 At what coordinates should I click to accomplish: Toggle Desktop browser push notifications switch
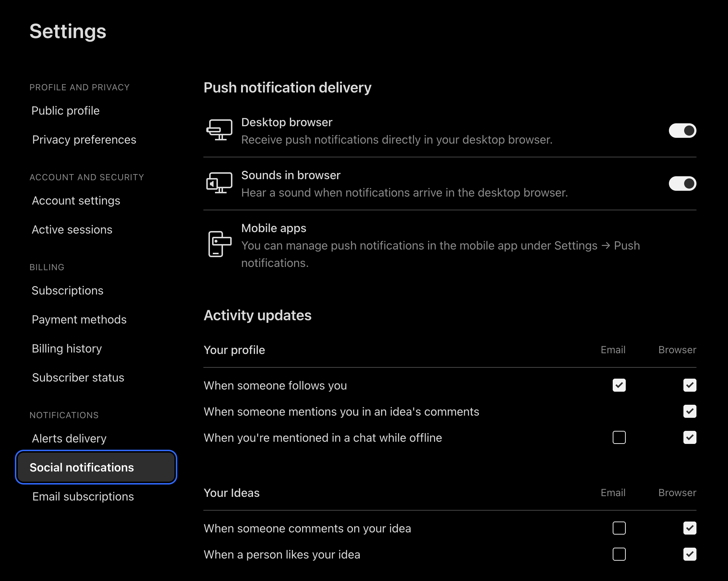682,131
